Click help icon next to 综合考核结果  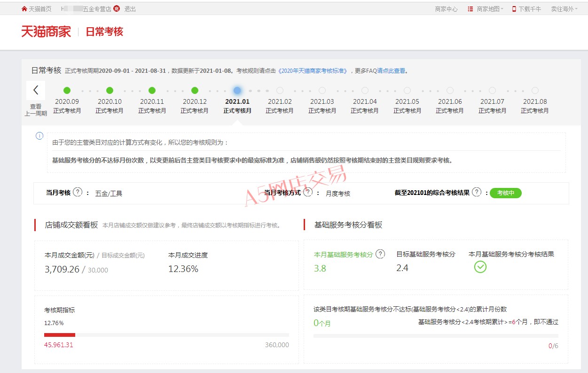(477, 192)
